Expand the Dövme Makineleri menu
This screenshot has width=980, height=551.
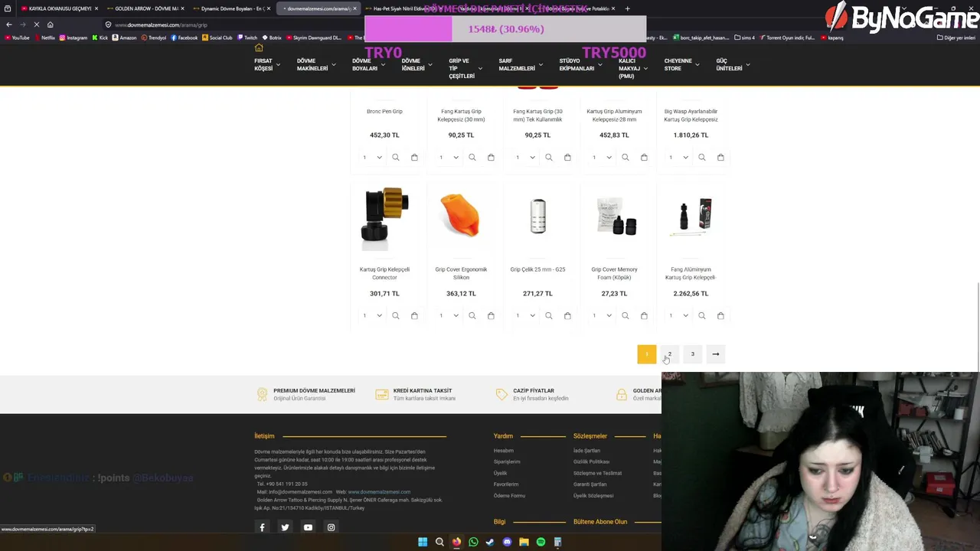315,65
